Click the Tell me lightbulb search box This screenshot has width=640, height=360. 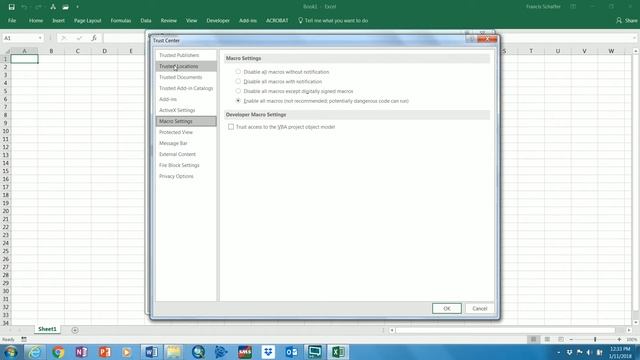pyautogui.click(x=333, y=20)
